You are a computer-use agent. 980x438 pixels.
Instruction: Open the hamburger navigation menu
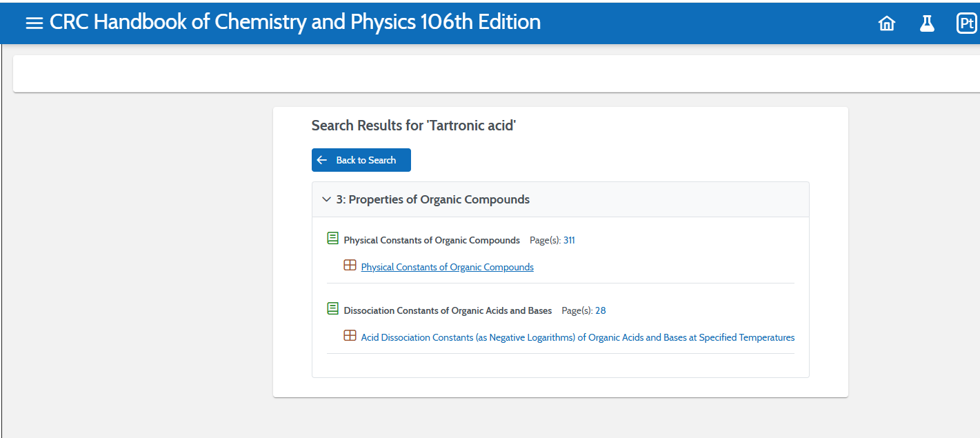pyautogui.click(x=34, y=23)
